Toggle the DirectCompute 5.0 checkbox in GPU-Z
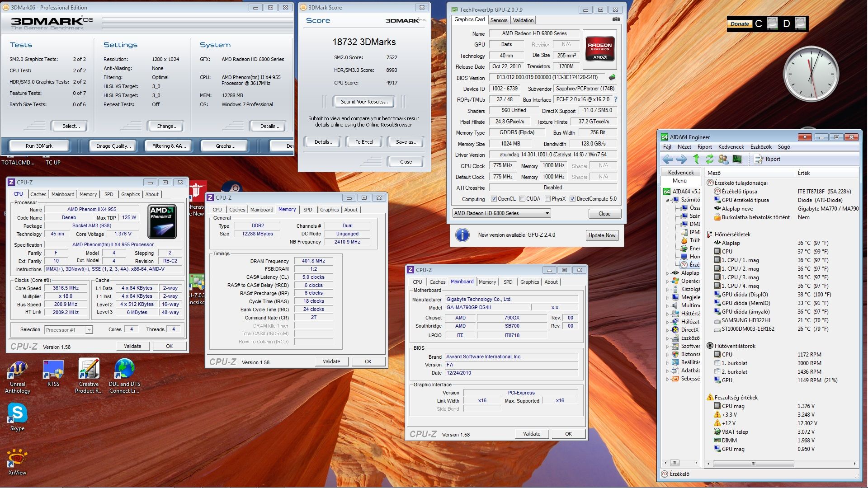The height and width of the screenshot is (488, 868). (x=572, y=199)
